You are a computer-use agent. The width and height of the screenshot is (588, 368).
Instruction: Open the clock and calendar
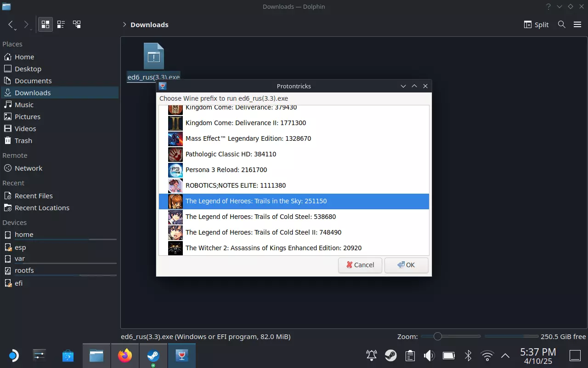[x=538, y=355]
